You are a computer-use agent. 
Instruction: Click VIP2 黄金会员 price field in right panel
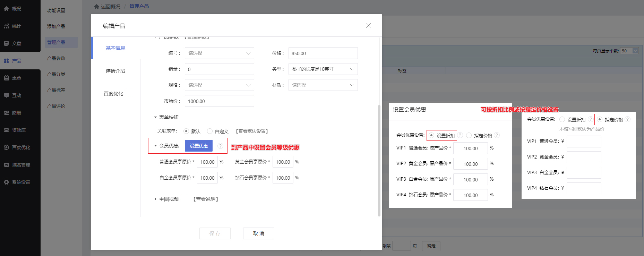tap(584, 157)
